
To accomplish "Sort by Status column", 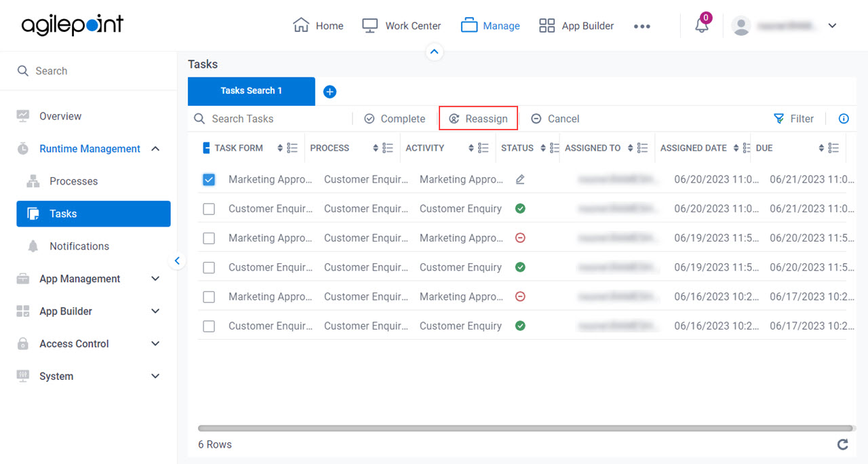I will coord(543,148).
